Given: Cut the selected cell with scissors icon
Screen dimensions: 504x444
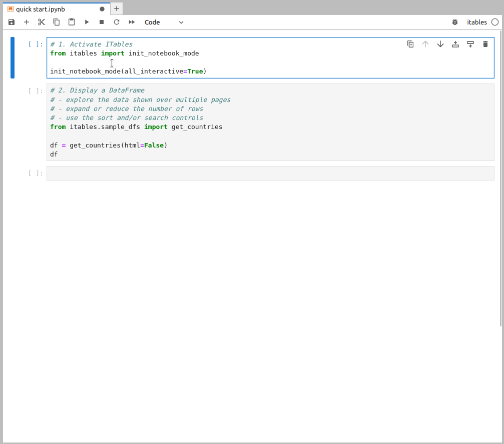Looking at the screenshot, I should [x=42, y=22].
